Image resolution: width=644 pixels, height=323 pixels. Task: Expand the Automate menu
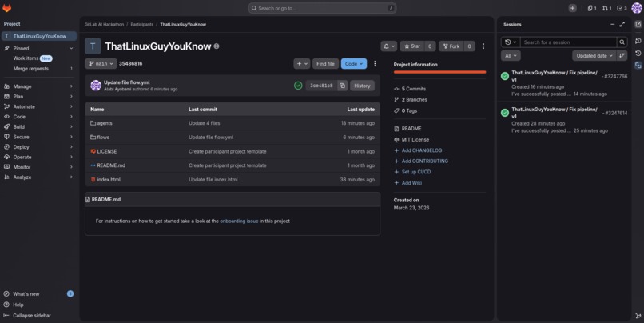38,106
